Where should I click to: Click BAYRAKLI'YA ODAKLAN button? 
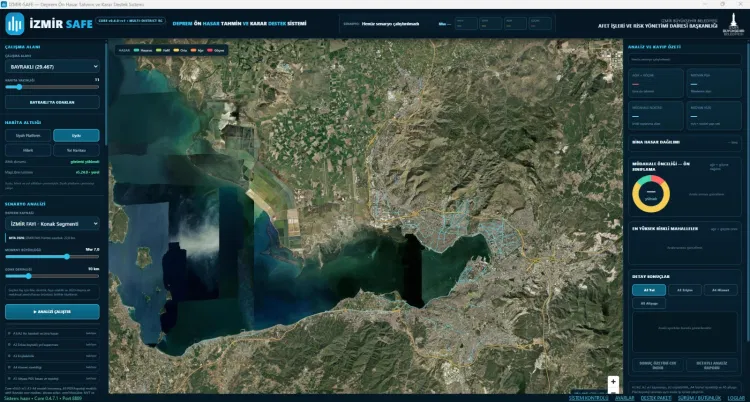pyautogui.click(x=52, y=102)
